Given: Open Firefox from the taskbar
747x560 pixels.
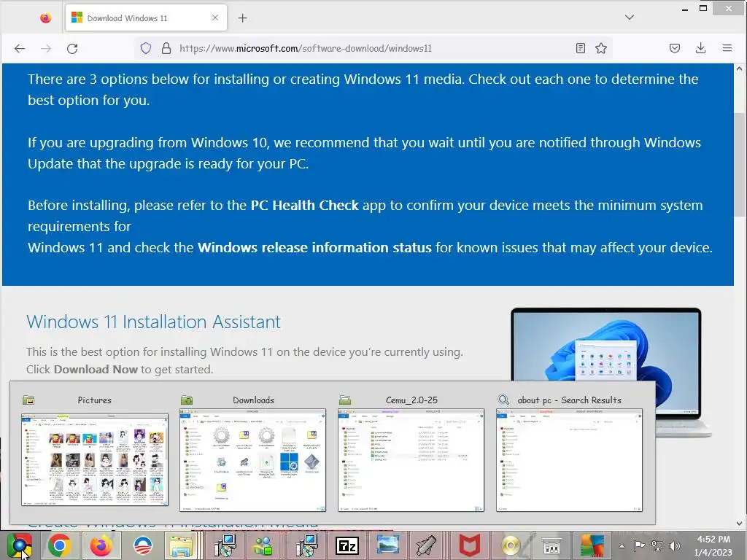Looking at the screenshot, I should 101,545.
